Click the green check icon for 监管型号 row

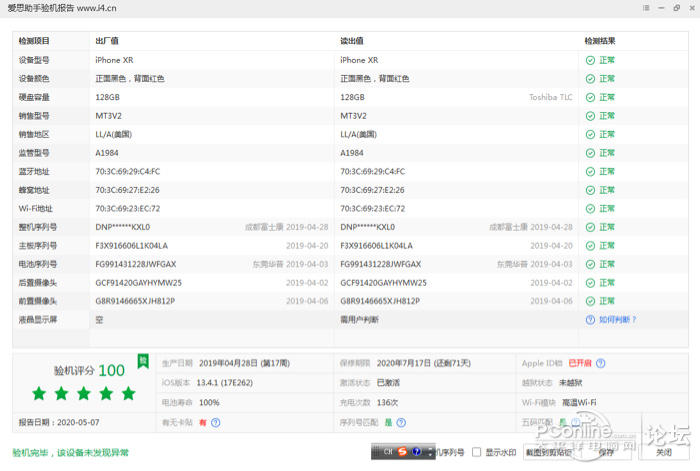coord(590,153)
